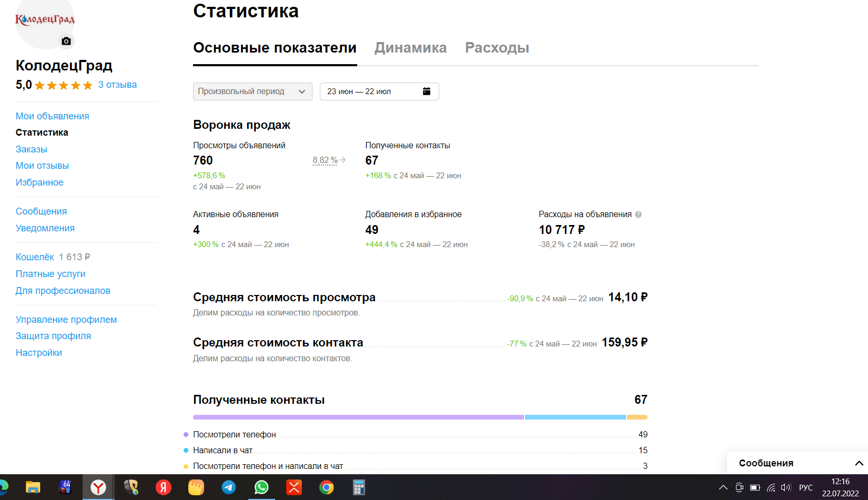Open the calendar icon in date field
The height and width of the screenshot is (500, 868).
tap(427, 91)
